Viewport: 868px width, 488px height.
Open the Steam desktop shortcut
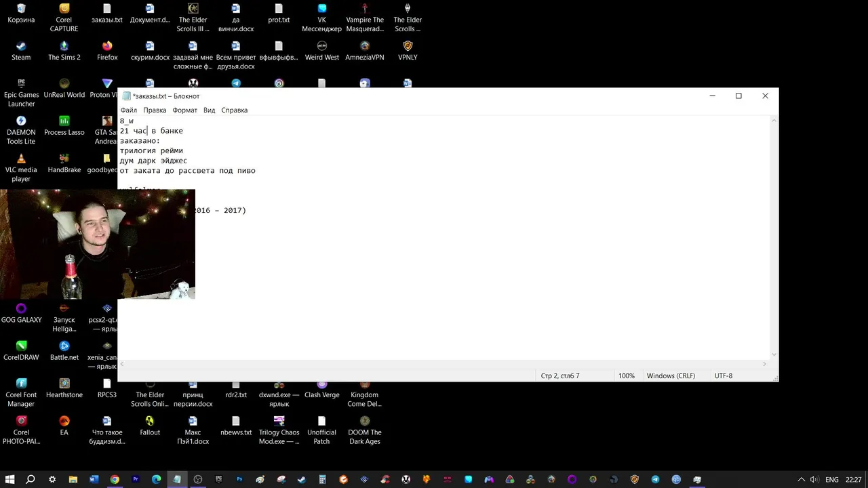coord(21,51)
